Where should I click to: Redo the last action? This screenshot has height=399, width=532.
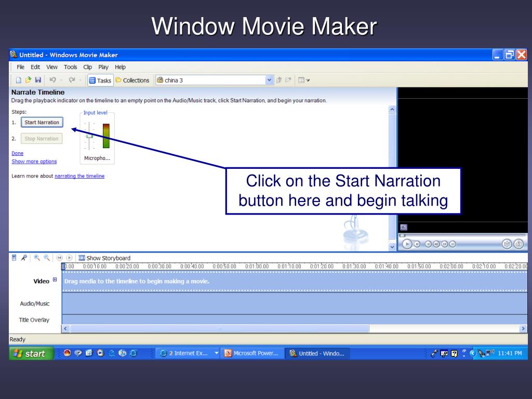tap(72, 80)
